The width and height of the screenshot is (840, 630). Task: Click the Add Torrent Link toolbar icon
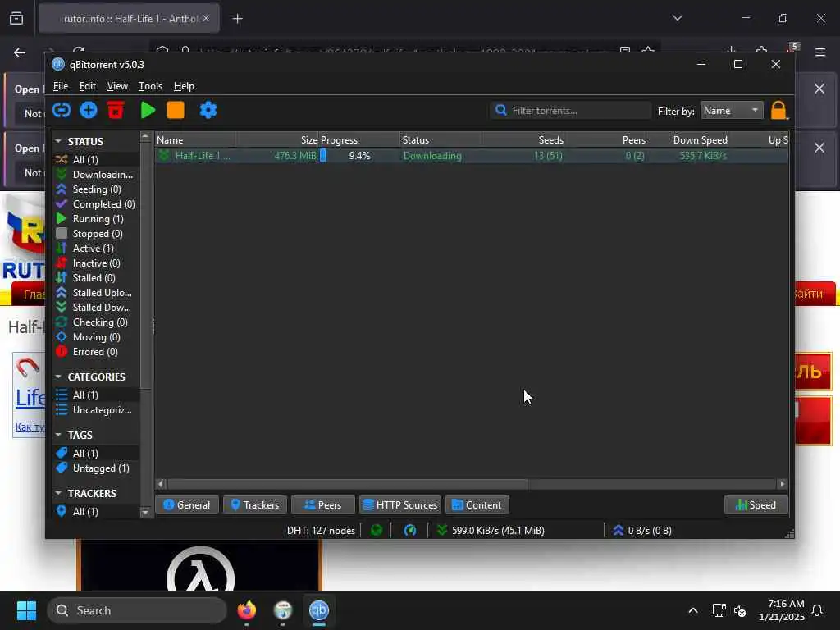point(62,111)
